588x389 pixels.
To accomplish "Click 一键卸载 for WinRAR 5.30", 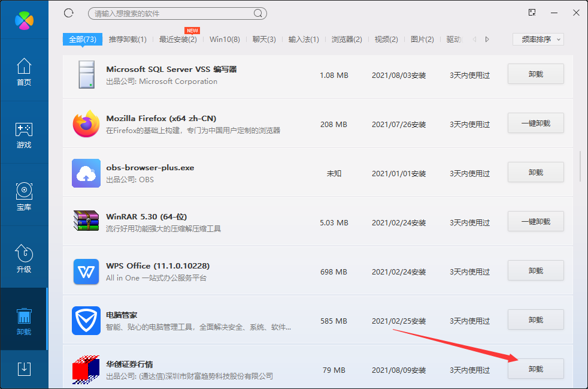I will point(535,222).
